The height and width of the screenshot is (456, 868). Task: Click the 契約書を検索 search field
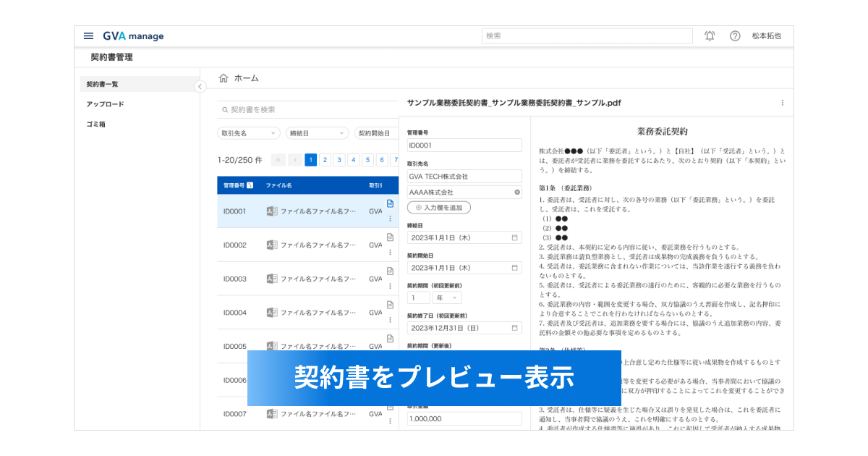308,110
